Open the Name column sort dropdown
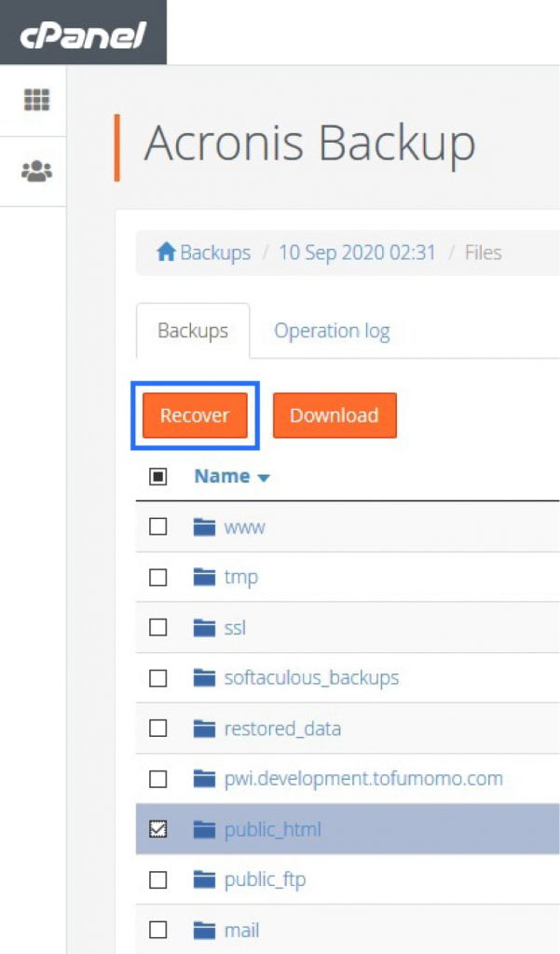The image size is (560, 954). [x=262, y=476]
